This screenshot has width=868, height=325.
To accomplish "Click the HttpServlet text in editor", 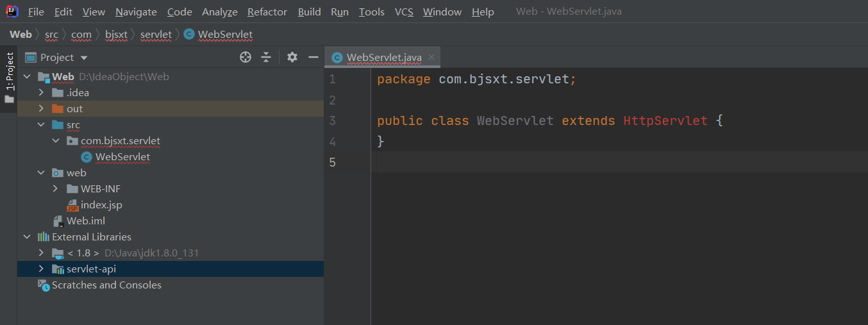I will (x=665, y=121).
